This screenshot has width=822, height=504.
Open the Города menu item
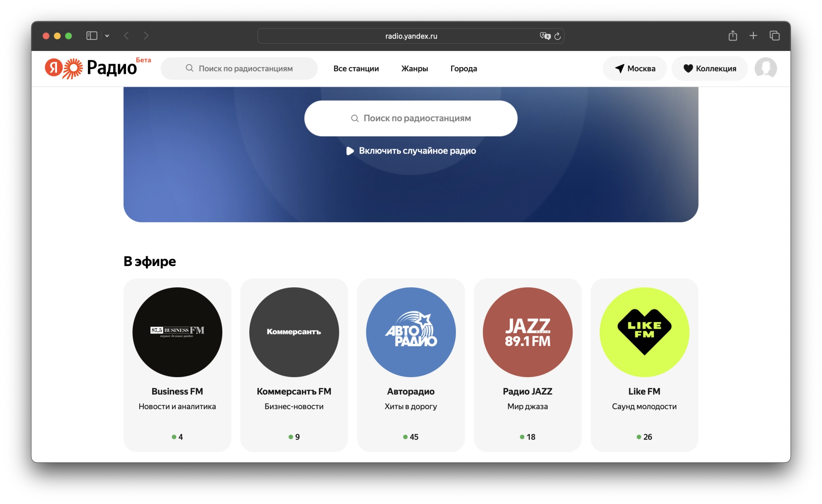(464, 69)
